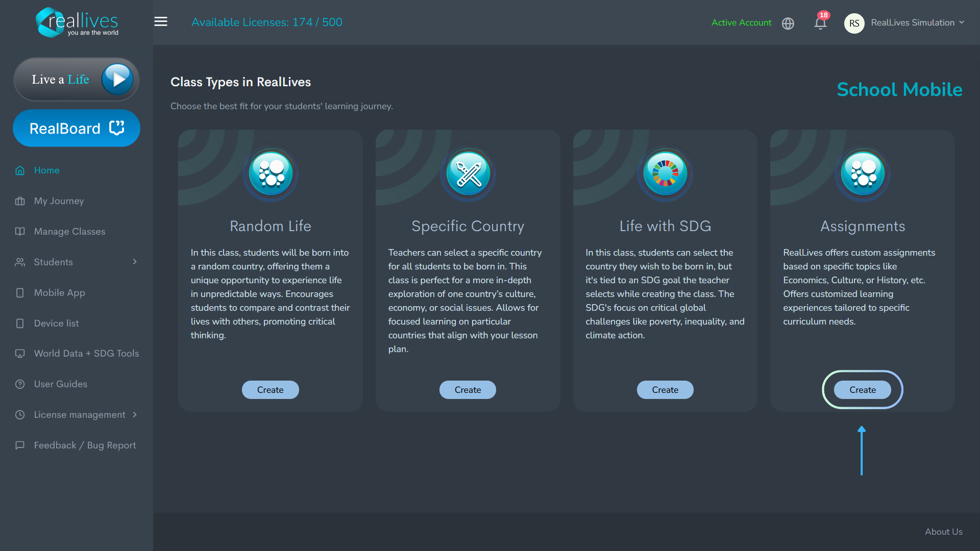The height and width of the screenshot is (551, 980).
Task: Create an Assignments class
Action: click(863, 390)
